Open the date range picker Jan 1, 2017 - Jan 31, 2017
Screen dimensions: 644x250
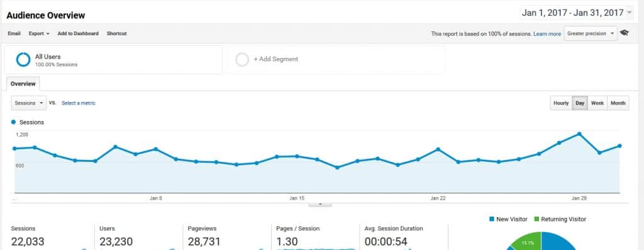pyautogui.click(x=577, y=13)
